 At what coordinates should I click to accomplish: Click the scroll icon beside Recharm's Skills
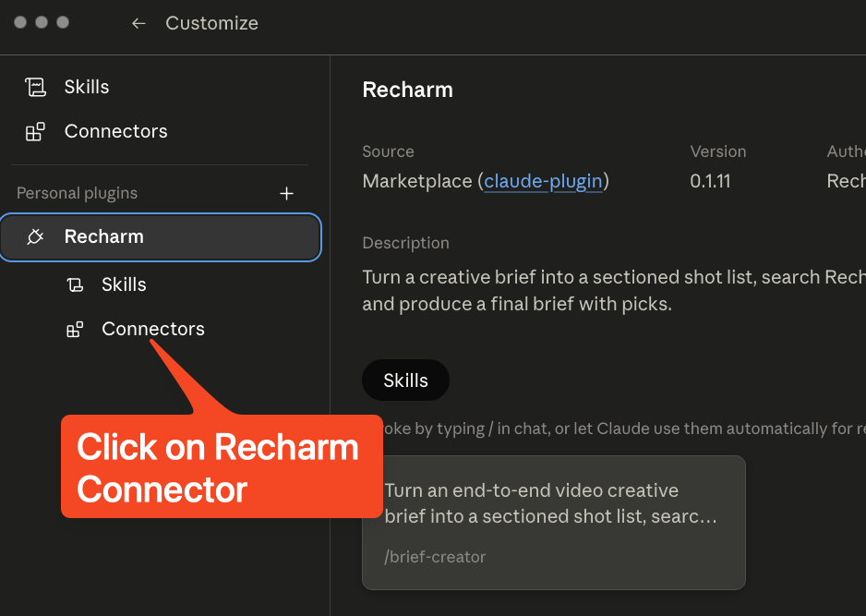tap(75, 285)
